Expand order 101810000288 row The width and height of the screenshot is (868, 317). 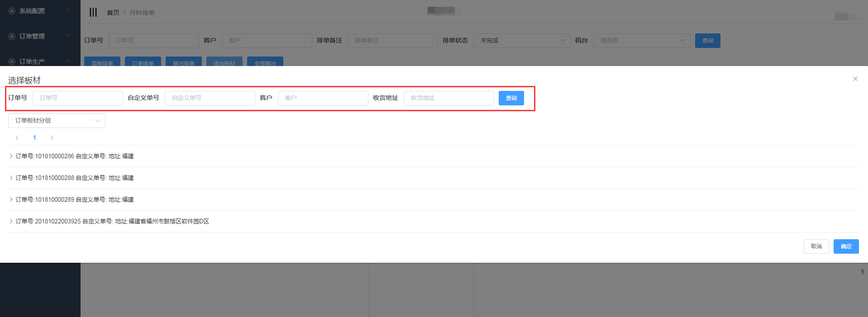[x=11, y=178]
